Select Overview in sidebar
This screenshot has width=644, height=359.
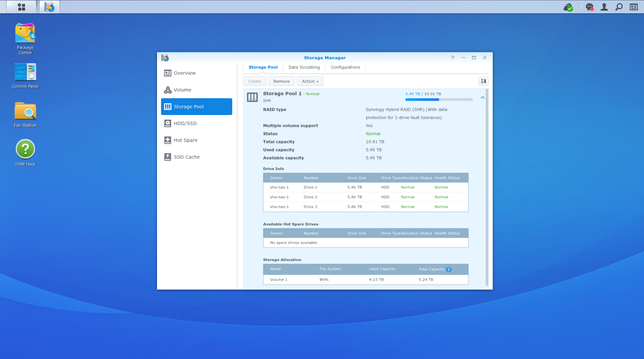(196, 73)
